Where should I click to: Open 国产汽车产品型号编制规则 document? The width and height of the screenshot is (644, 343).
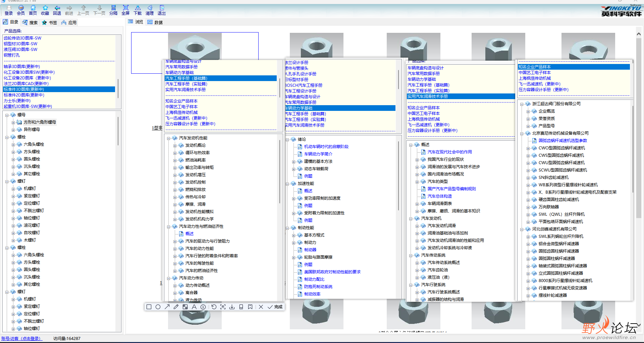(451, 189)
